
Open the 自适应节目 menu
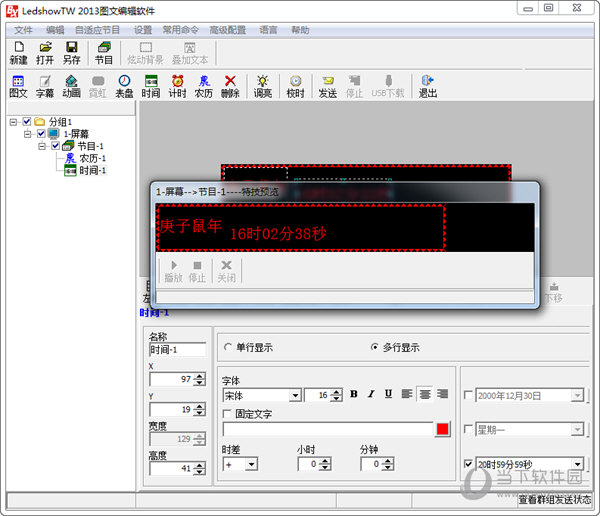pos(98,30)
